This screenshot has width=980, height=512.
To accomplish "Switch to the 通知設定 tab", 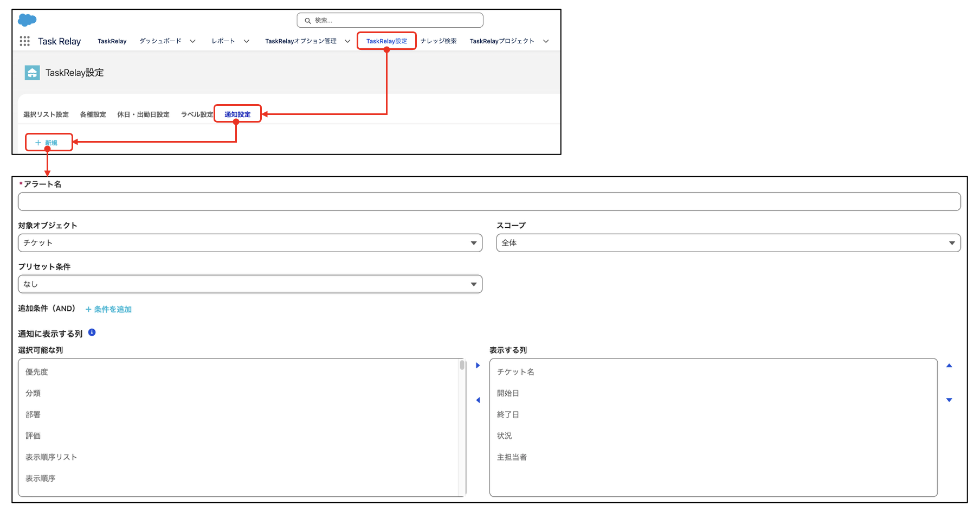I will tap(237, 114).
